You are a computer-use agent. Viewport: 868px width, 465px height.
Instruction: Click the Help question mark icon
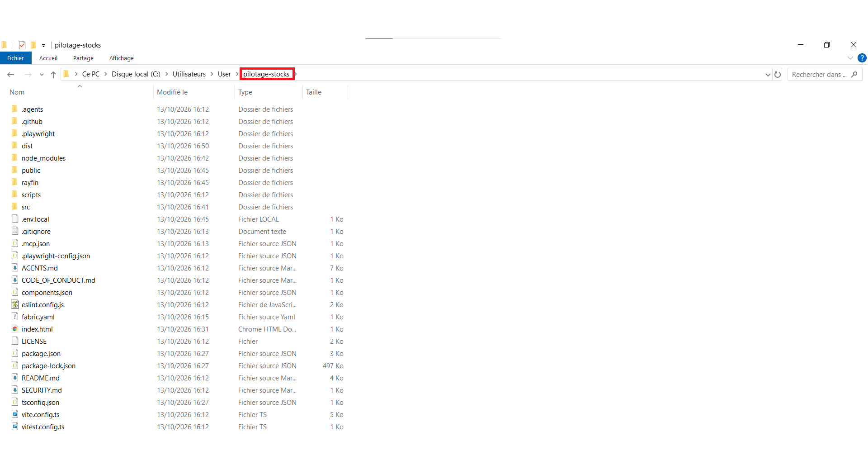[862, 58]
